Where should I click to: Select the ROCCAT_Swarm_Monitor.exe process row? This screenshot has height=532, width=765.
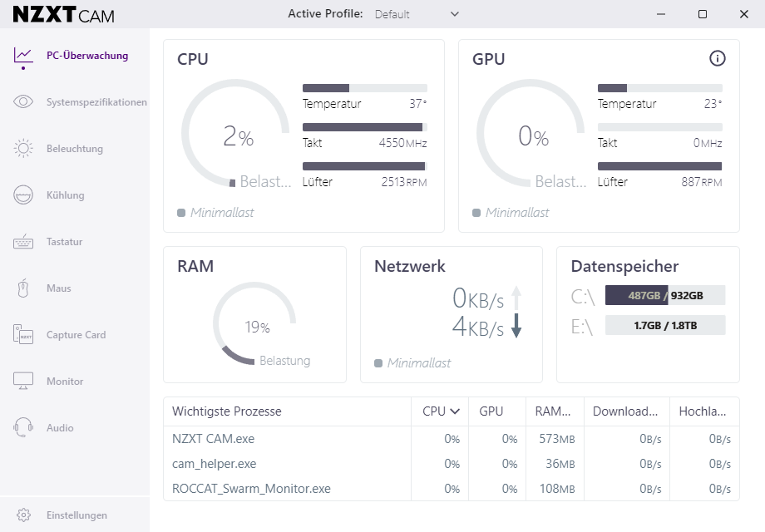click(251, 489)
